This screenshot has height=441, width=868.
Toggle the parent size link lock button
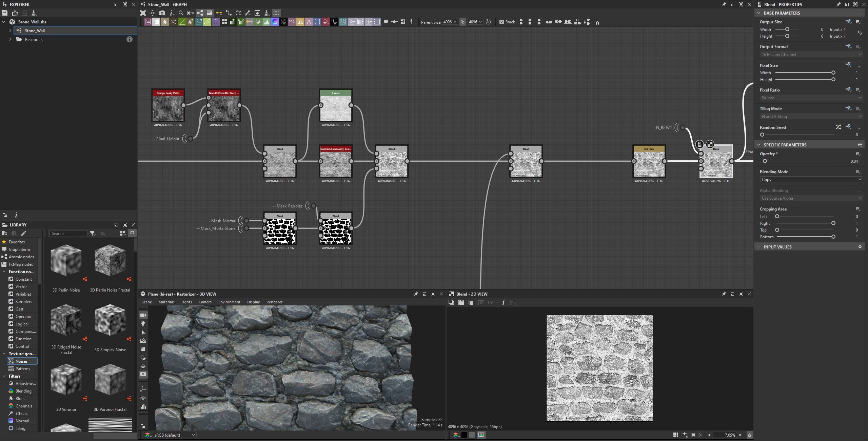462,22
